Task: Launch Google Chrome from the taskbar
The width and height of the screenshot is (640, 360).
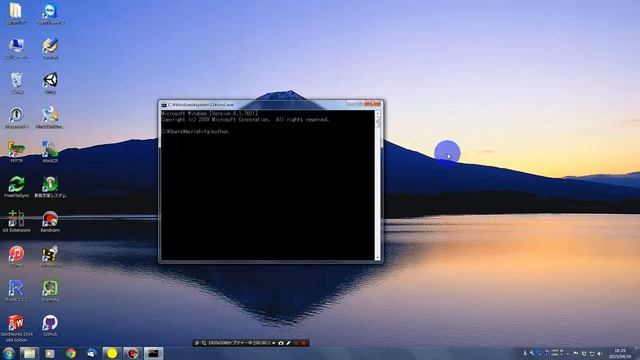Action: coord(71,353)
